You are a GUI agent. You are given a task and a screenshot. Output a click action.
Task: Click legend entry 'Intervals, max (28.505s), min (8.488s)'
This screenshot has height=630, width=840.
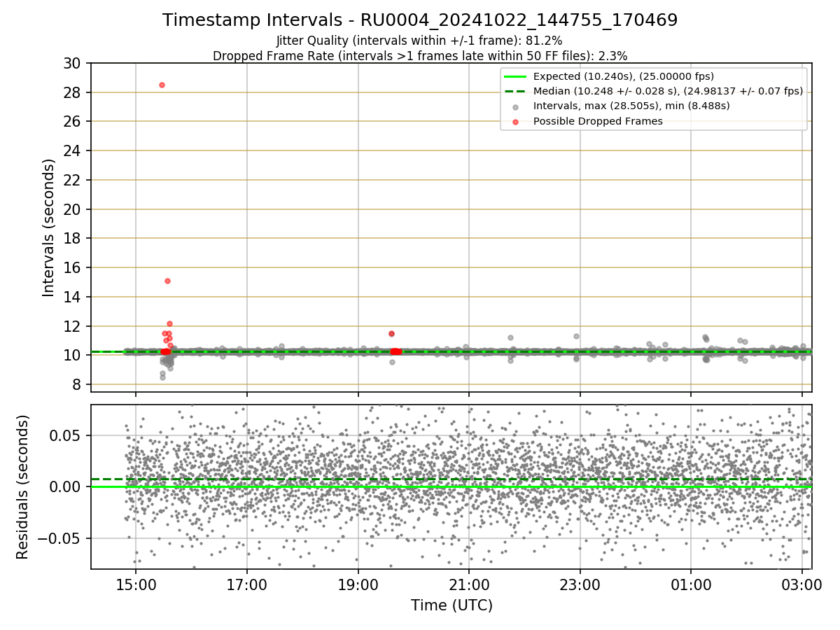[x=631, y=106]
